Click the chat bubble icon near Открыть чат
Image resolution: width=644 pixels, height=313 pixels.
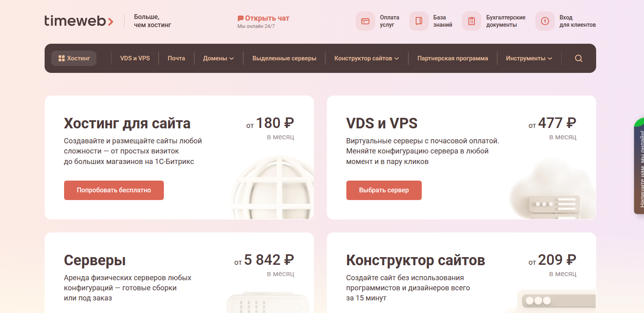click(x=240, y=18)
